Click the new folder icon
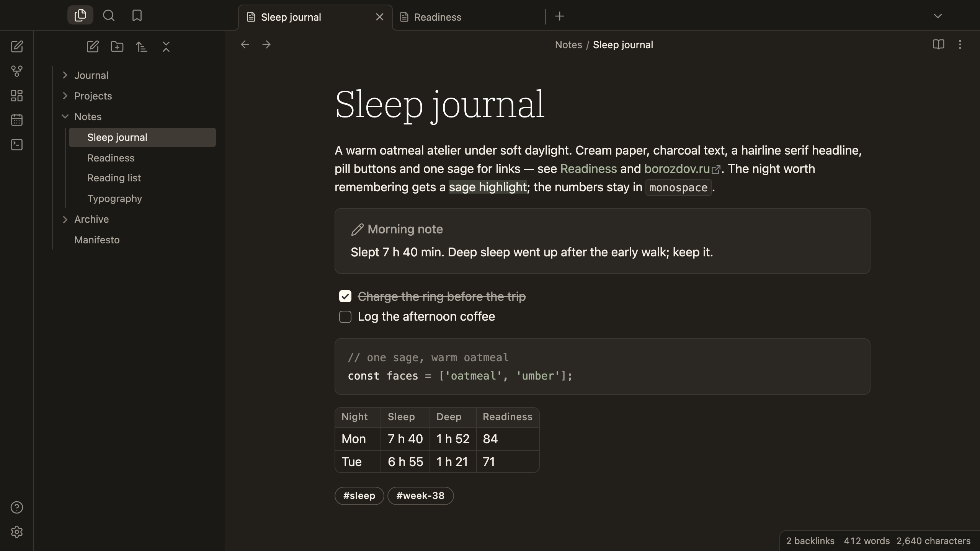This screenshot has width=980, height=551. [117, 47]
